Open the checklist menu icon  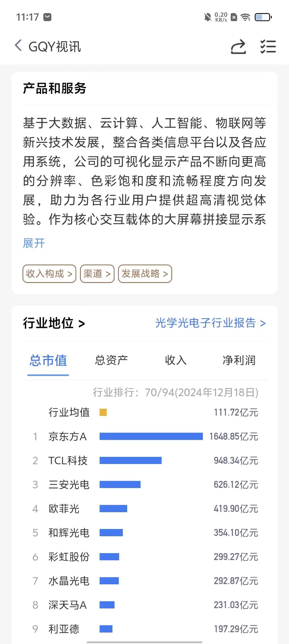tap(268, 47)
